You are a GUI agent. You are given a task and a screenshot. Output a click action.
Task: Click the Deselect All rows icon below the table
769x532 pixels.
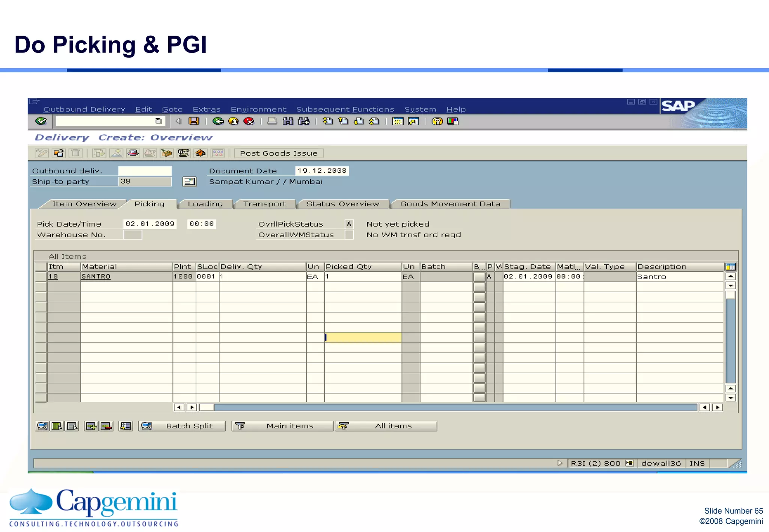(x=72, y=426)
